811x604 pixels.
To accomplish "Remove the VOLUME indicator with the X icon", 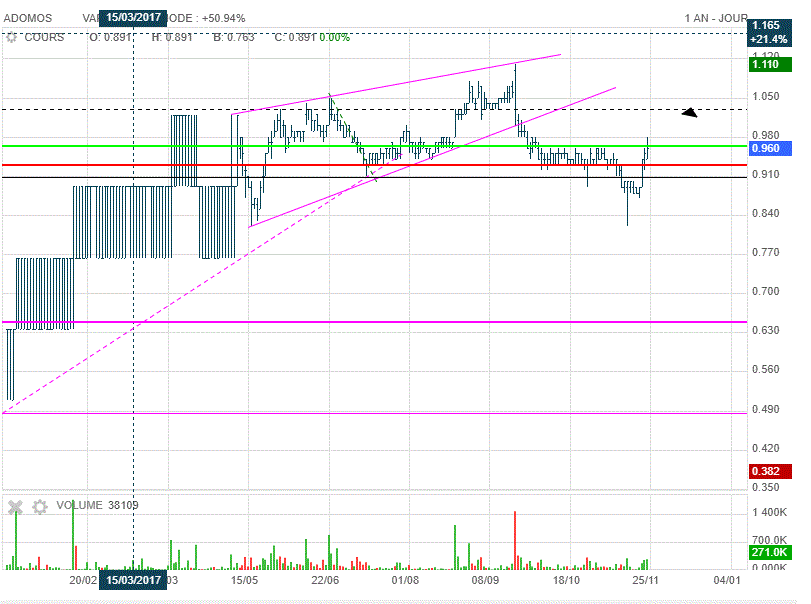I will [16, 507].
